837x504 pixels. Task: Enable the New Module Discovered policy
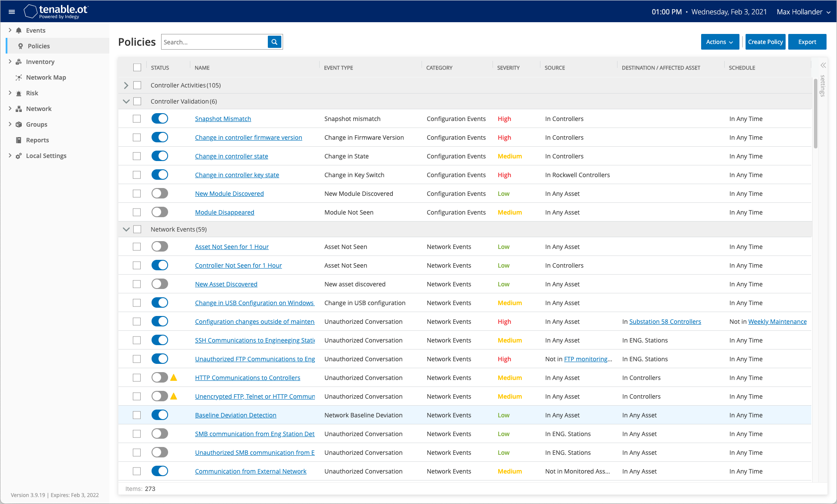click(159, 193)
